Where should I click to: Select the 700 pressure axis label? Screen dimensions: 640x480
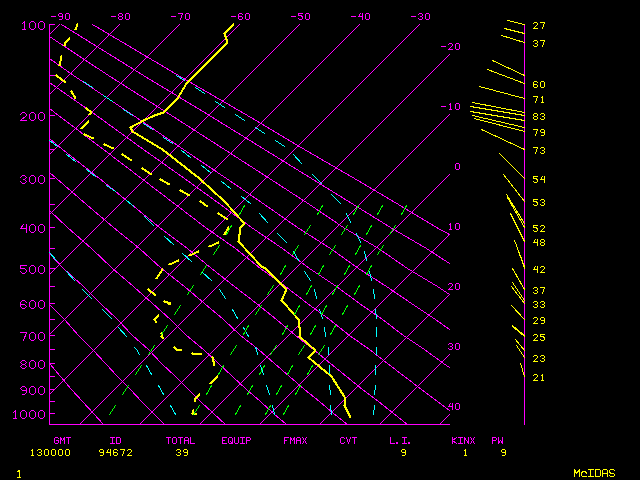click(x=31, y=337)
